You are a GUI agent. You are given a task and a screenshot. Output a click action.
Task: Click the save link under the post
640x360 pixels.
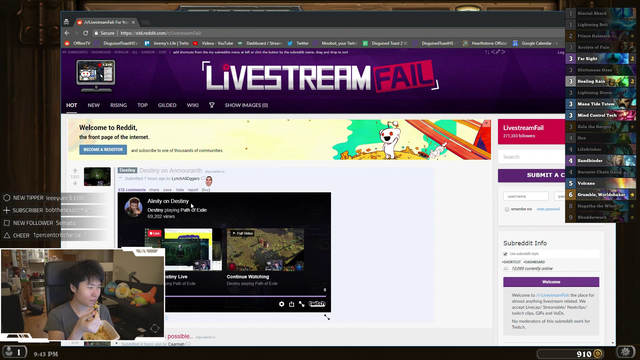(167, 190)
